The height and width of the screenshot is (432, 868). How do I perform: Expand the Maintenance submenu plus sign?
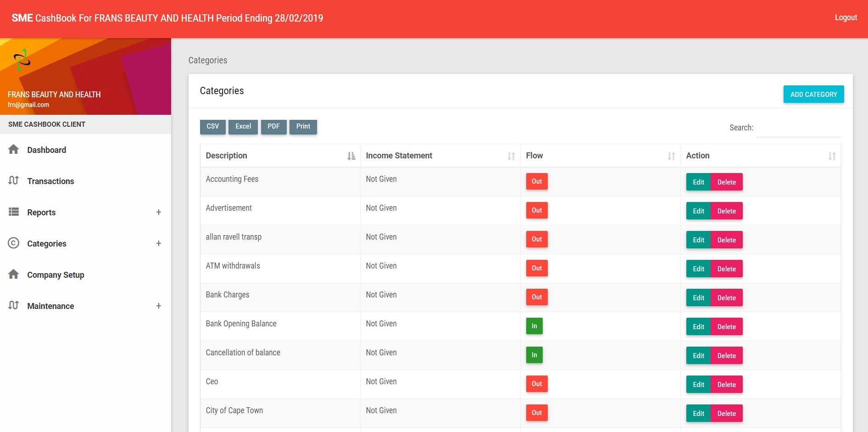click(159, 306)
